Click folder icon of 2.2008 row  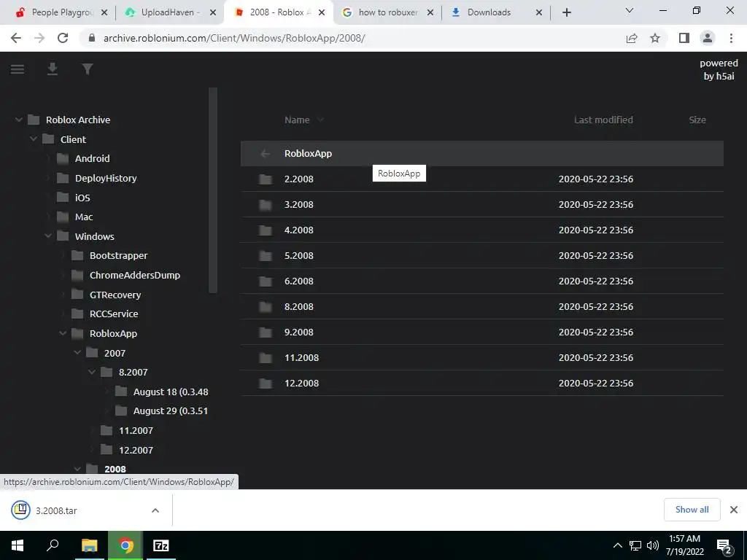(266, 179)
